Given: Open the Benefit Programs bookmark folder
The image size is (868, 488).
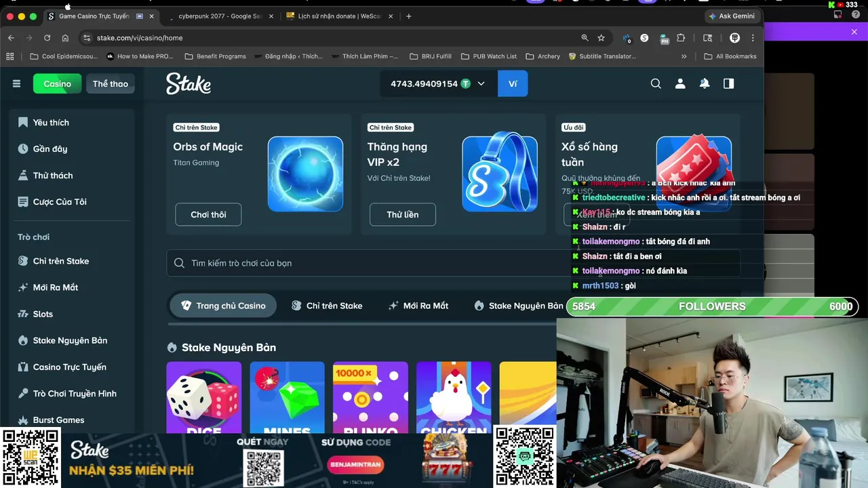Looking at the screenshot, I should pos(216,56).
